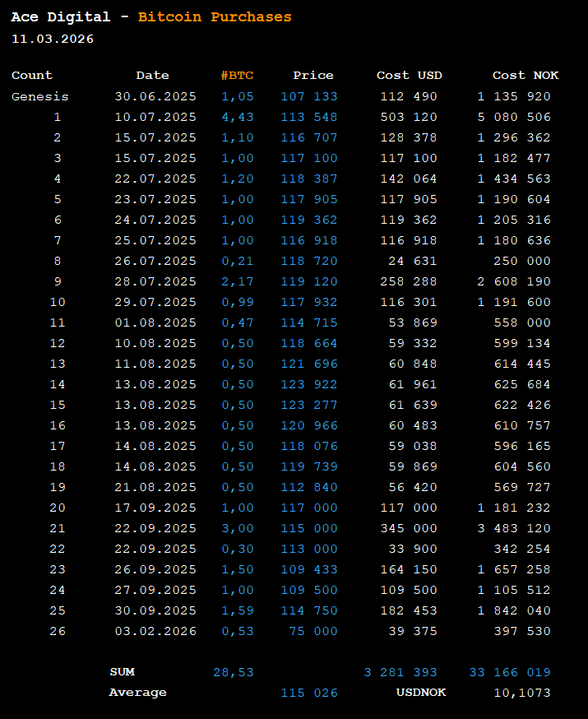Select the date 17.09.2025
Image resolution: width=588 pixels, height=719 pixels.
tap(155, 508)
